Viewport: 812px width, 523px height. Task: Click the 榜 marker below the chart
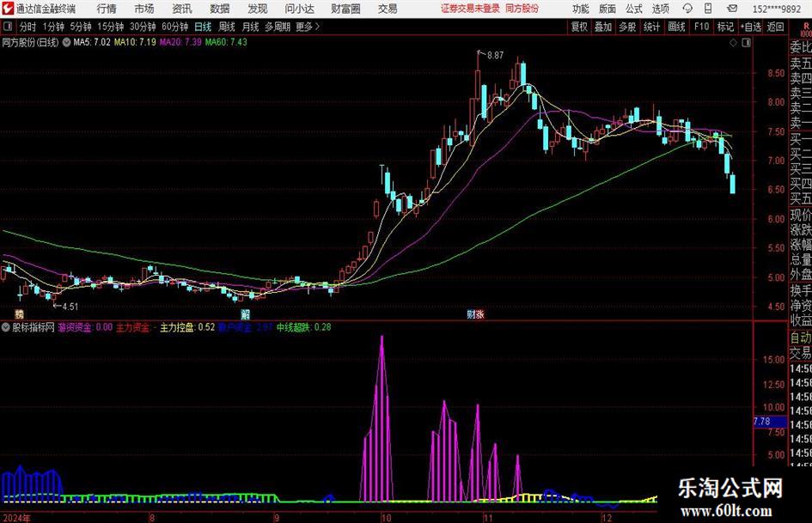19,314
